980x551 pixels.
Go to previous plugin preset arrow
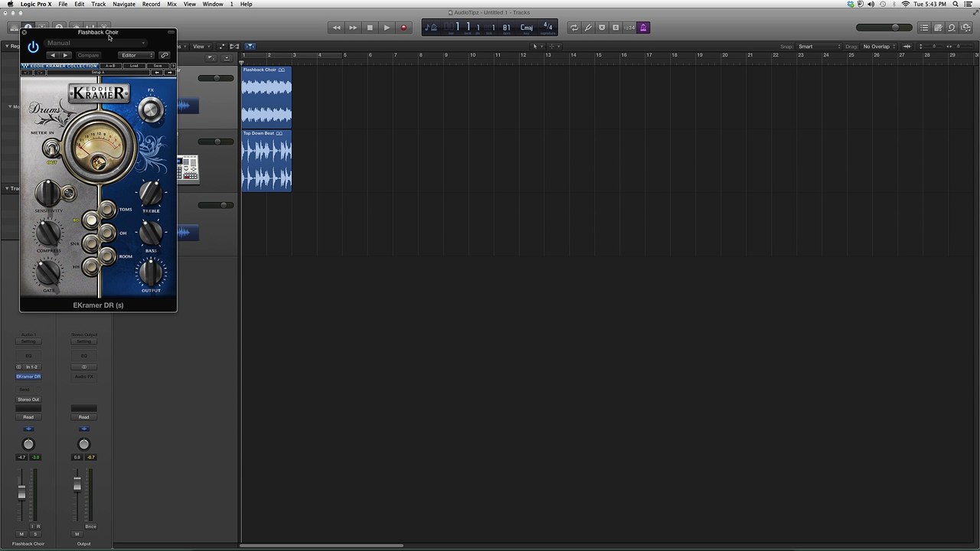click(x=52, y=55)
